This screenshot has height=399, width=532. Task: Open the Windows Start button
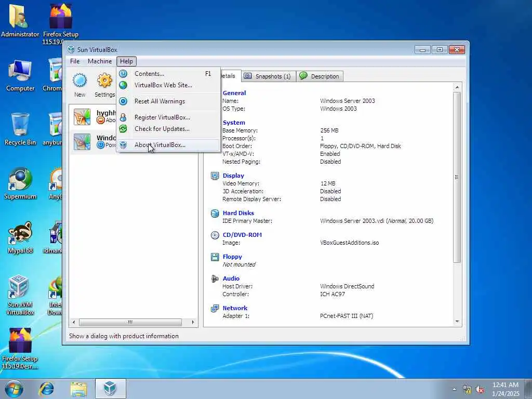coord(14,389)
